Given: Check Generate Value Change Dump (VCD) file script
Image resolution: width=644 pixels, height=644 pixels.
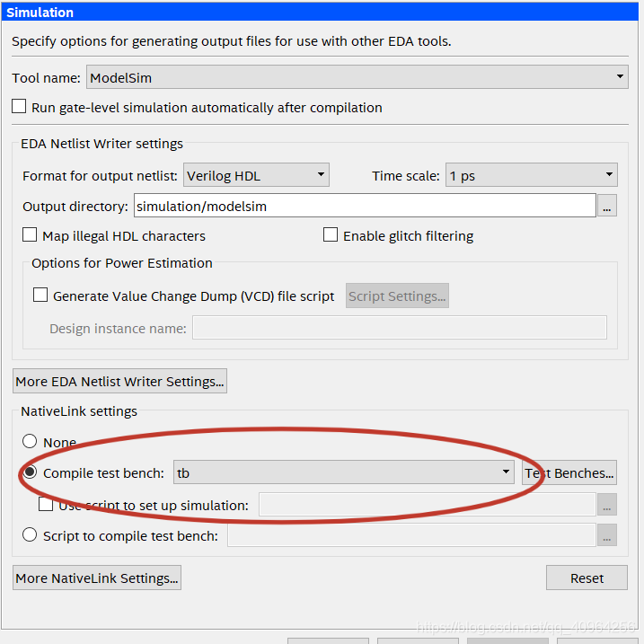Looking at the screenshot, I should (40, 295).
